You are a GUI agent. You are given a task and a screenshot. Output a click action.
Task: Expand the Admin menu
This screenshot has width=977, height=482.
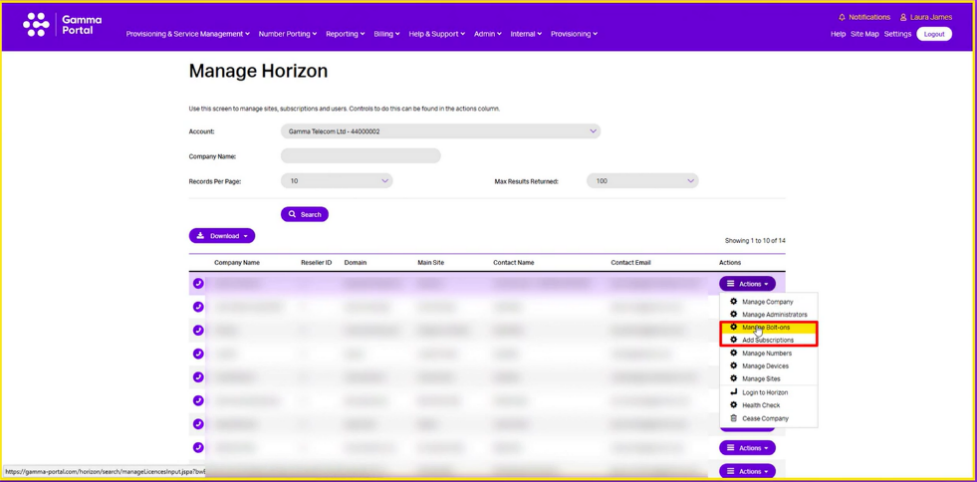click(x=488, y=34)
